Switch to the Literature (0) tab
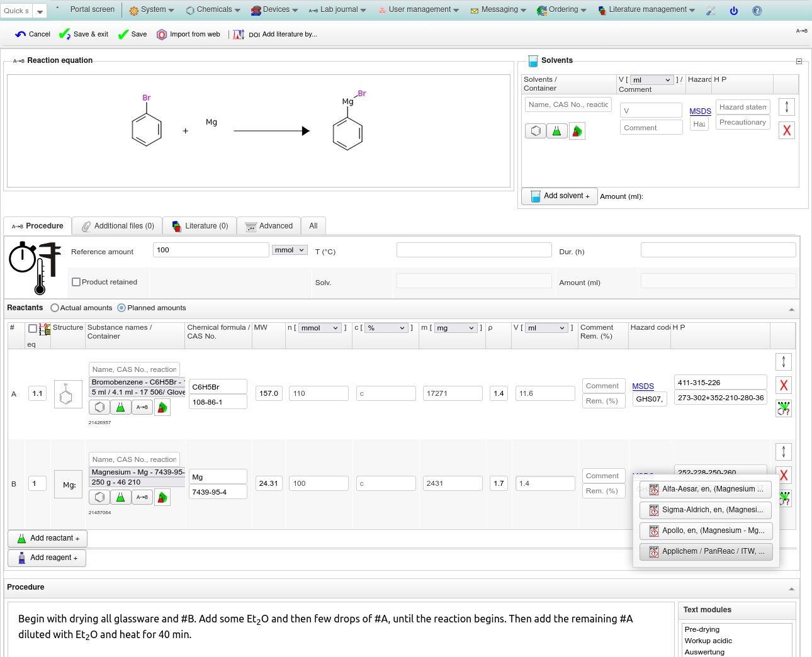 click(x=200, y=226)
